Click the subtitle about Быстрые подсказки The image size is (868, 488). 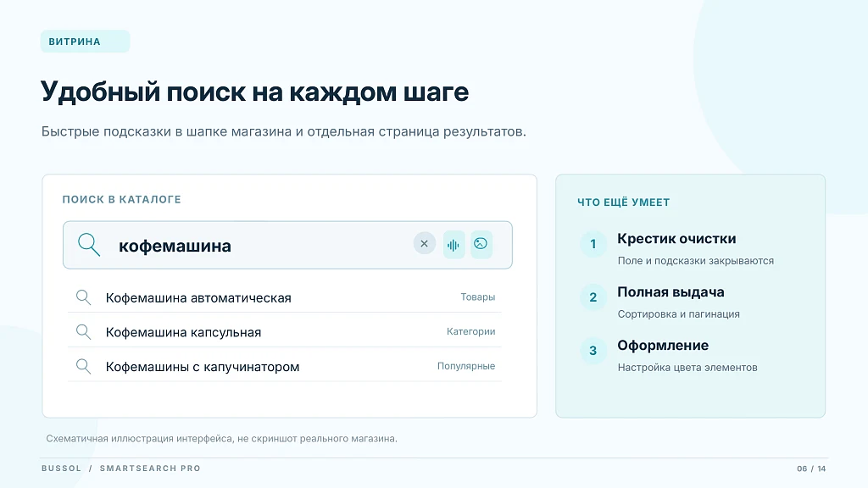[x=283, y=131]
